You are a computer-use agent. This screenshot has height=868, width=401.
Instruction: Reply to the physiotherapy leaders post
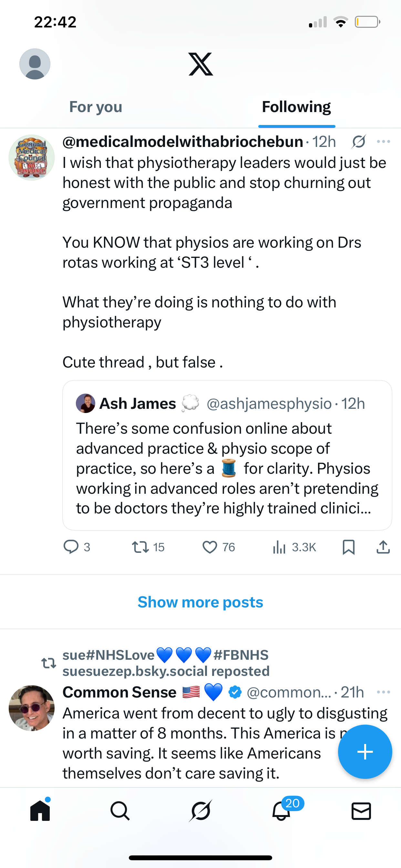coord(71,547)
